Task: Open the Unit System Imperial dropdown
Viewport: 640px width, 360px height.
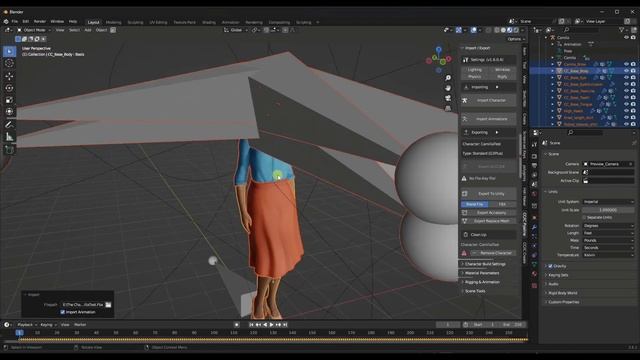Action: (x=608, y=202)
